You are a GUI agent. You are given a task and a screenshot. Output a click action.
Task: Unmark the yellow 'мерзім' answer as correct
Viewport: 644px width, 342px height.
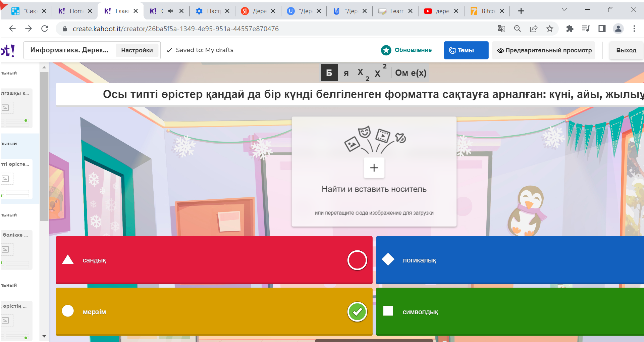357,312
